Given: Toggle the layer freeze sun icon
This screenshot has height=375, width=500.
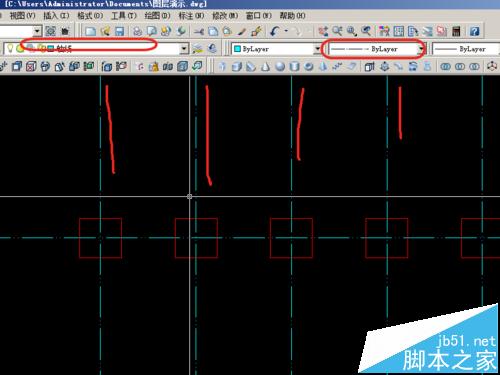Looking at the screenshot, I should coord(20,49).
